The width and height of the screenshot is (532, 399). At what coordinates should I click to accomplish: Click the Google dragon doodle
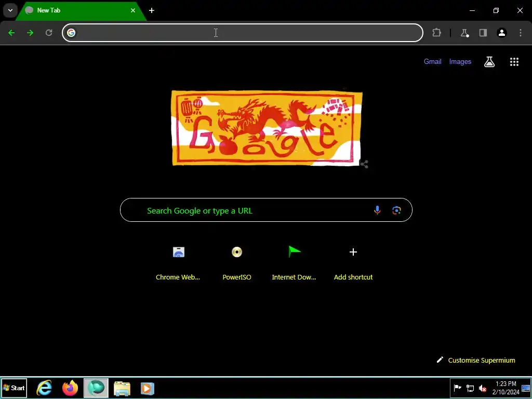[x=267, y=128]
